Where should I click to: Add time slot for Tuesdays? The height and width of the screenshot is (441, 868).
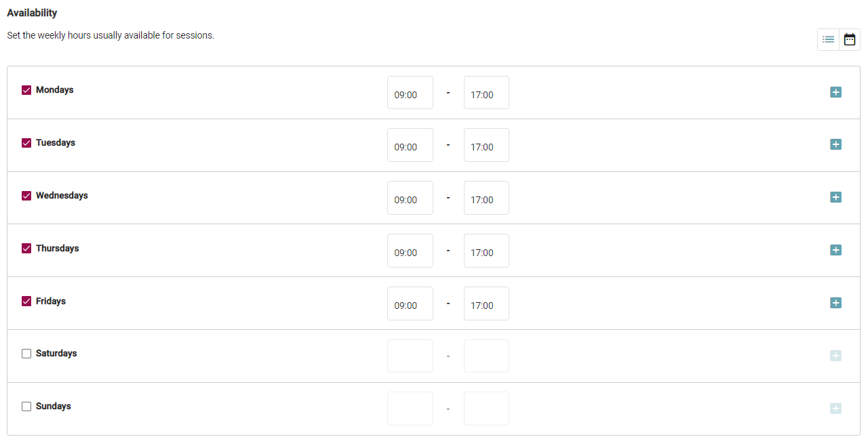coord(835,144)
